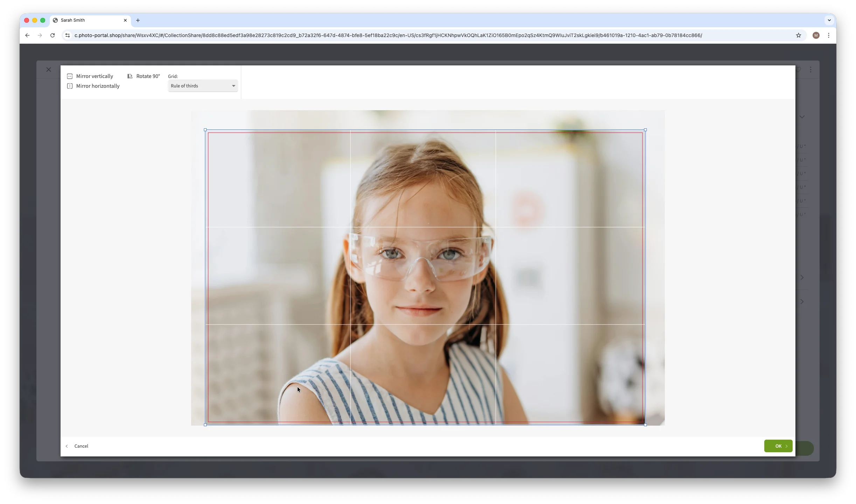856x504 pixels.
Task: Click the dimmed chevron at right panel top
Action: [x=802, y=117]
